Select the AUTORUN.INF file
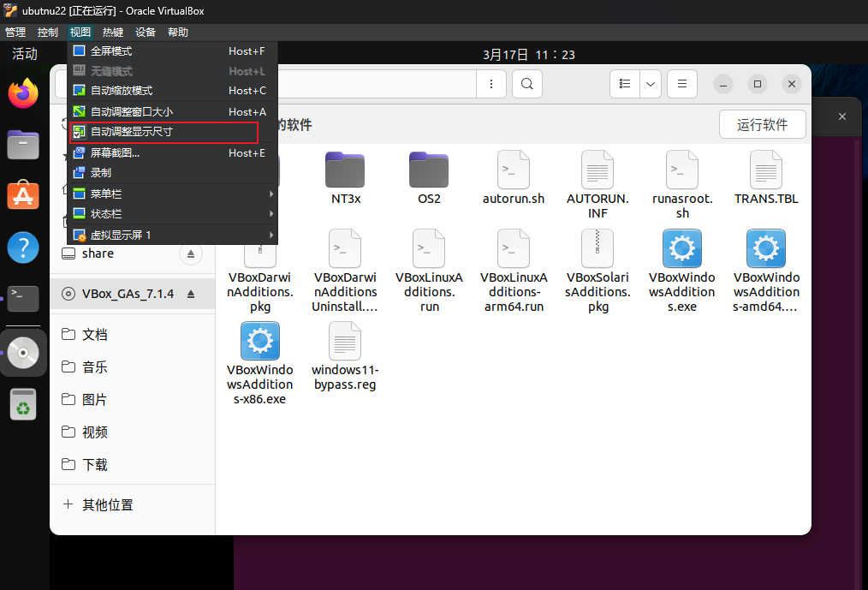 (x=597, y=185)
